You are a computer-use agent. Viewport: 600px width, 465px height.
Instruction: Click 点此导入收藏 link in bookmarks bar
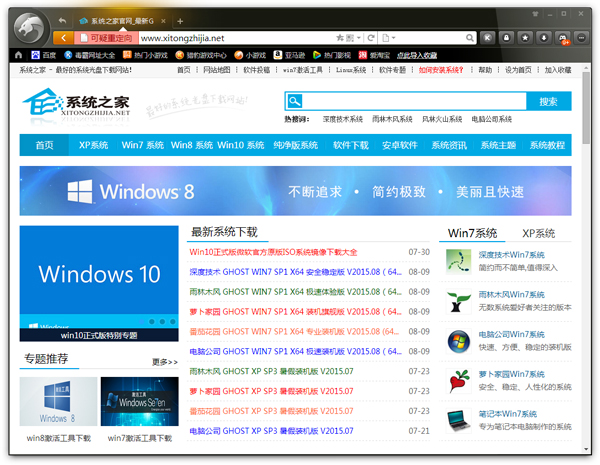[417, 55]
